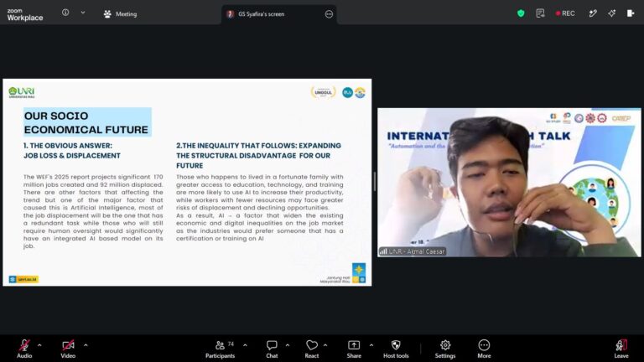The width and height of the screenshot is (644, 362).
Task: Leave the meeting
Action: coord(621,349)
